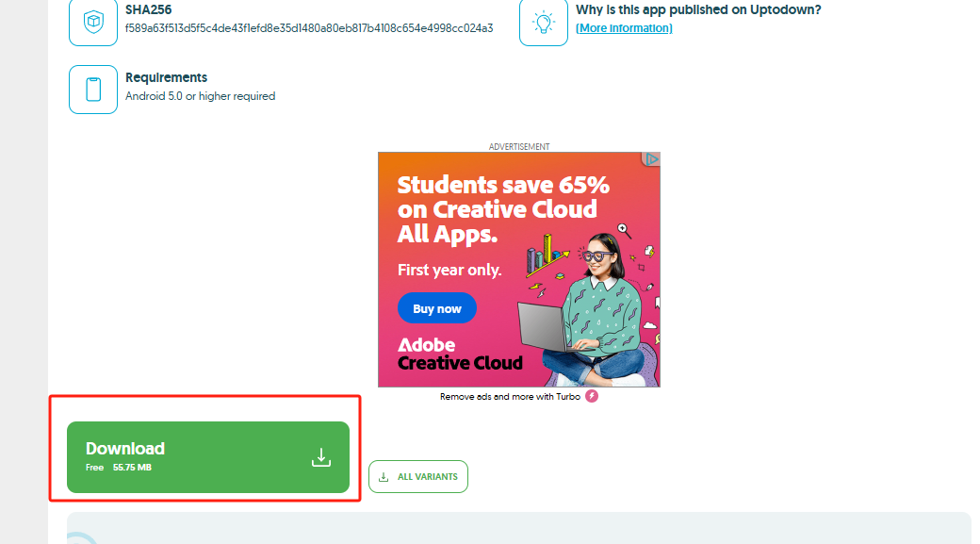980x544 pixels.
Task: Open the AdChoices icon on the ad corner
Action: [651, 160]
